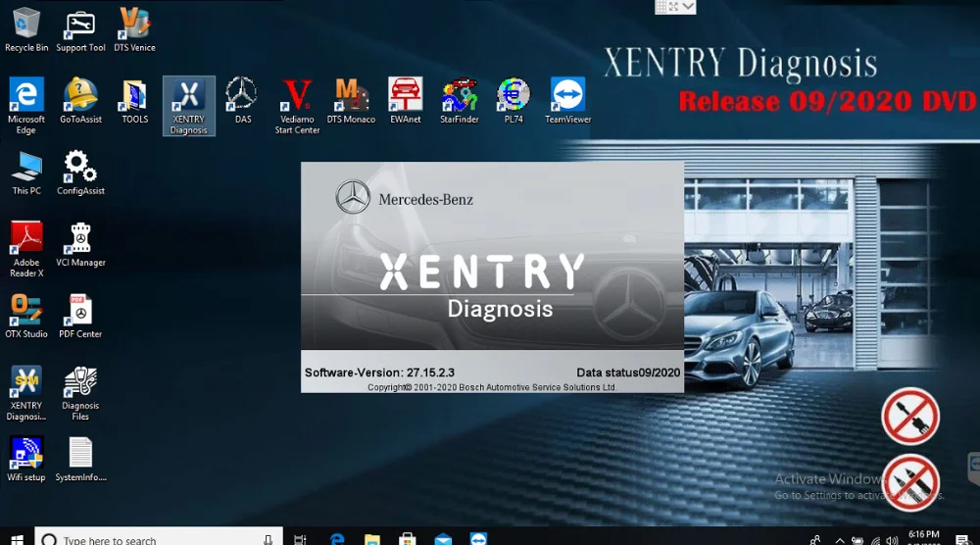
Task: Launch the DTS Monaco shortcut
Action: tap(351, 101)
